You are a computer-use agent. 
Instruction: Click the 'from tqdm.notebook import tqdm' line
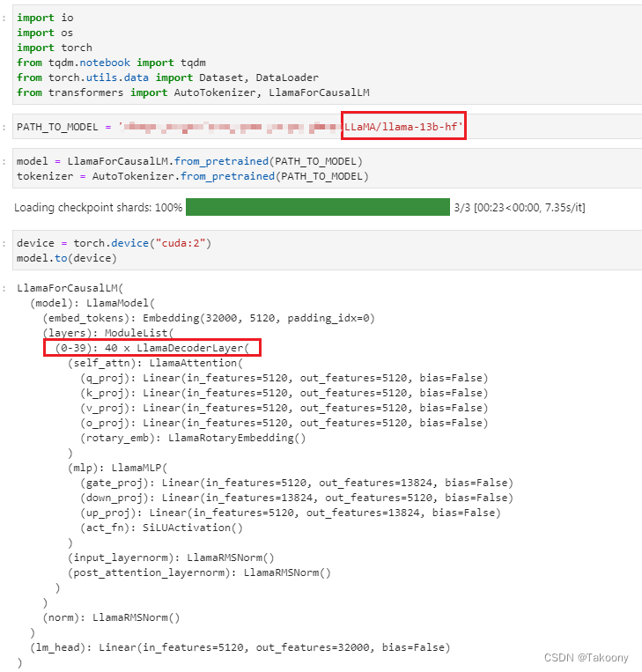(112, 63)
